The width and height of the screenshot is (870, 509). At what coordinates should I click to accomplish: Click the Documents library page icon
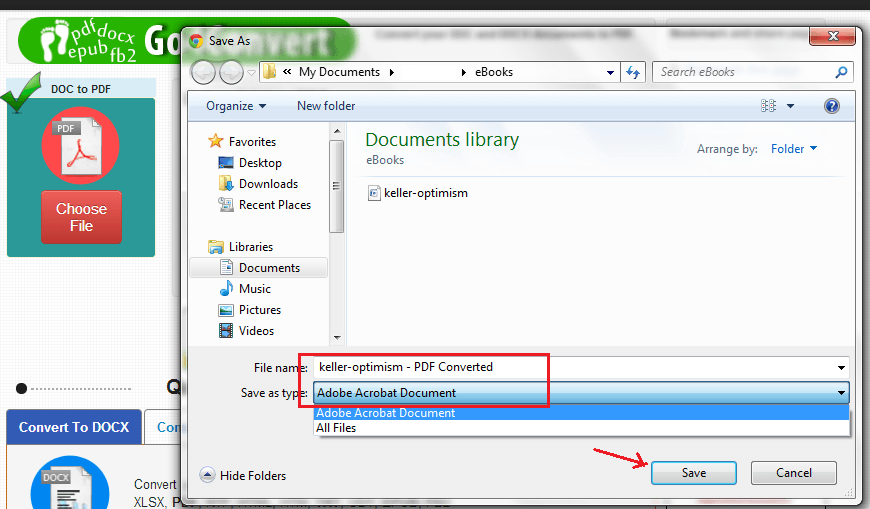click(x=226, y=267)
